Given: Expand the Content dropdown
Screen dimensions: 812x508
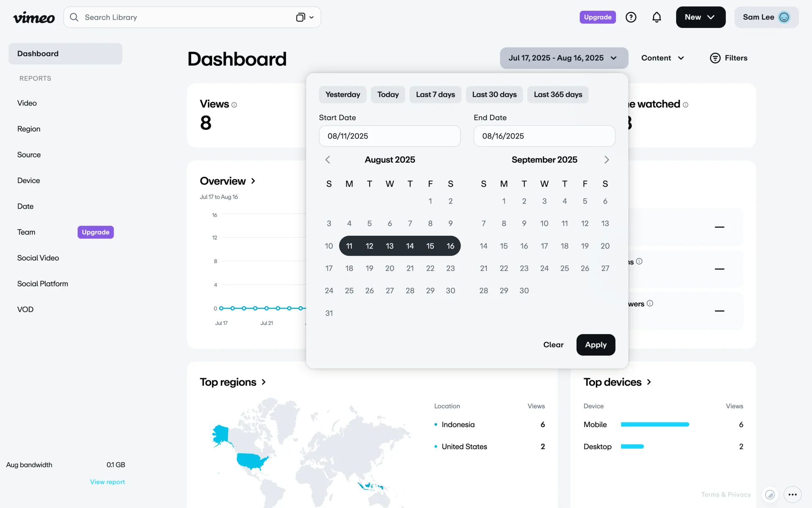Looking at the screenshot, I should tap(662, 58).
